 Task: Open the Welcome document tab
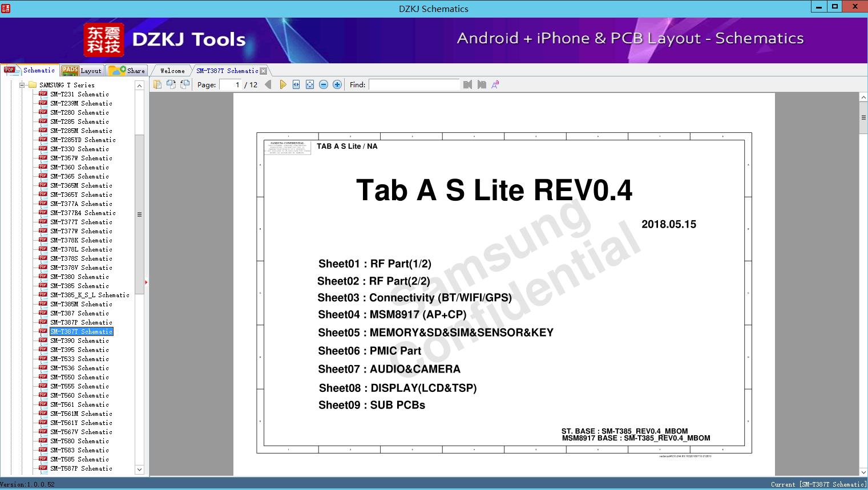tap(172, 71)
